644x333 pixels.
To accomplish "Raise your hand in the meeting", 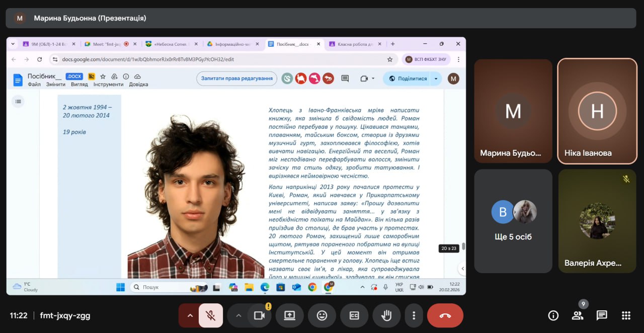I will [386, 315].
